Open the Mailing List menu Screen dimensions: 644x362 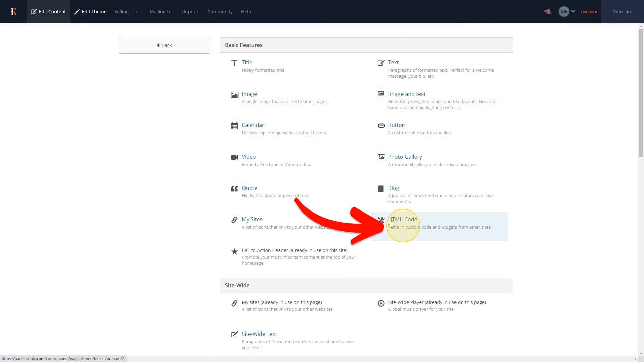(162, 12)
